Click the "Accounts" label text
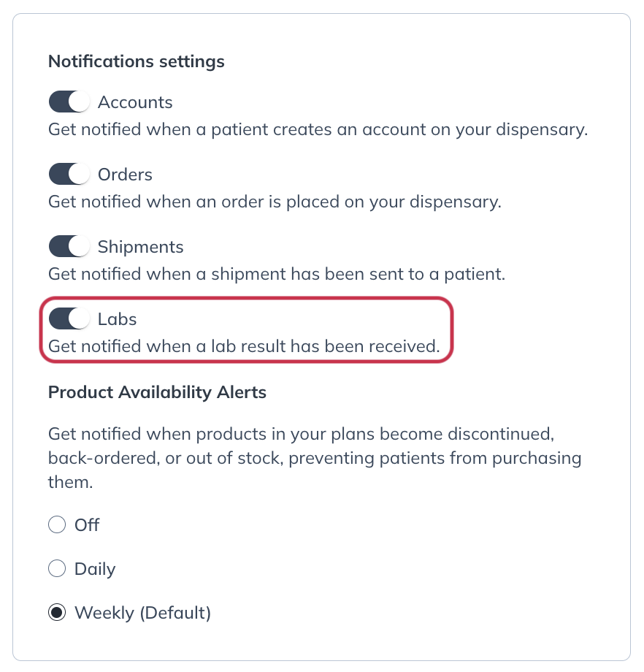 (135, 102)
